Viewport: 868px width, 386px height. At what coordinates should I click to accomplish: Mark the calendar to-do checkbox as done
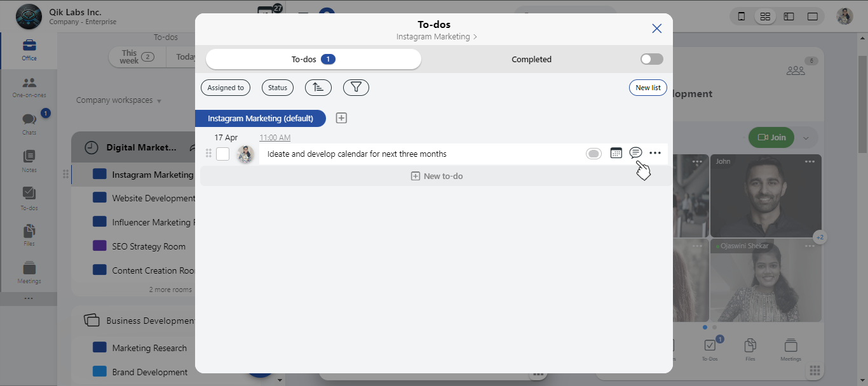click(222, 154)
